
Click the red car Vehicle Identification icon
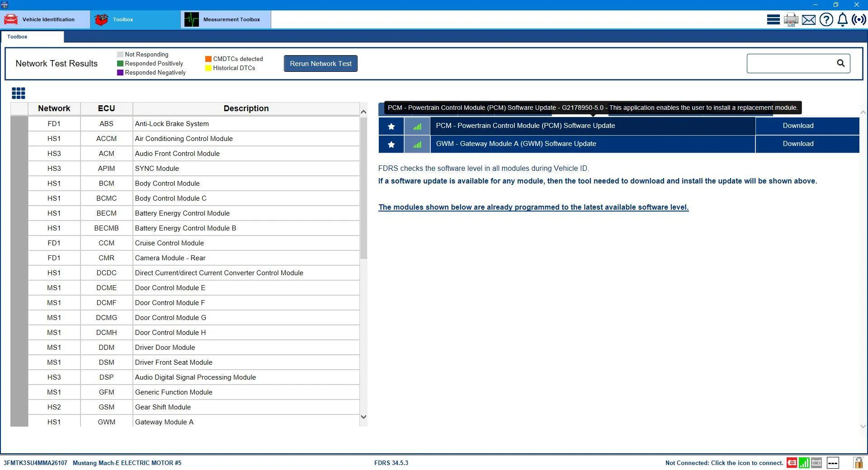click(x=11, y=19)
